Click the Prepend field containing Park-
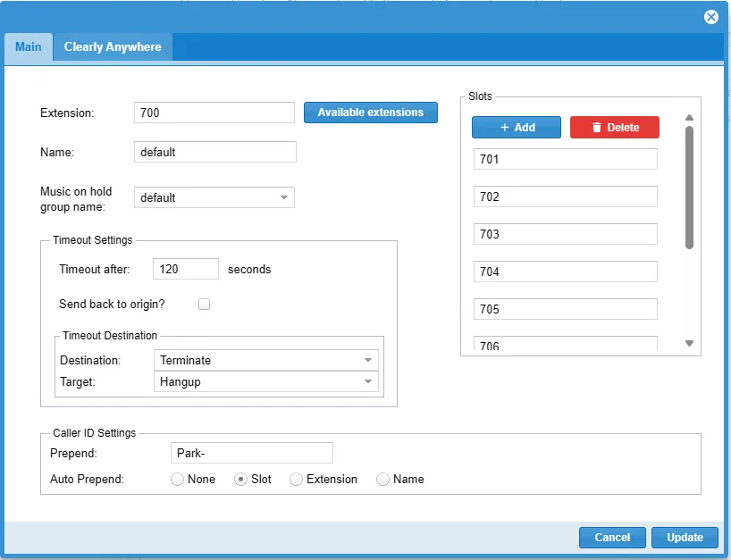Screen dimensions: 731x560 (252, 453)
